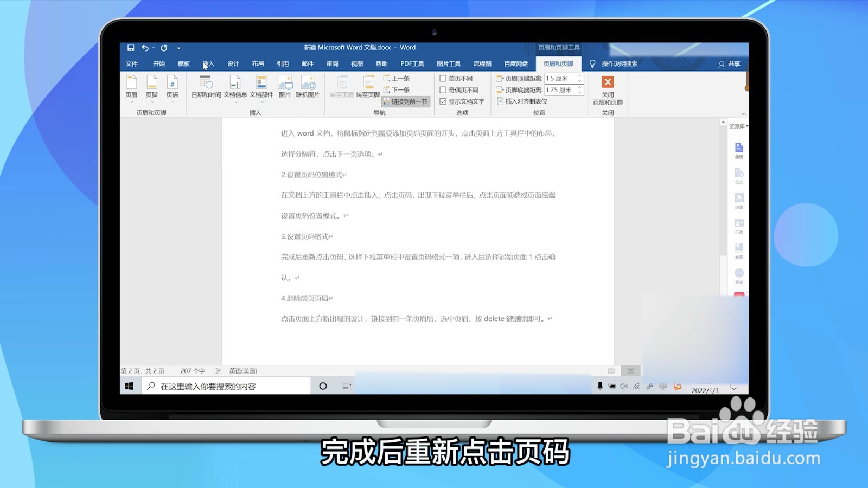
Task: Collapse the ribbon using the chevron
Action: click(x=744, y=114)
